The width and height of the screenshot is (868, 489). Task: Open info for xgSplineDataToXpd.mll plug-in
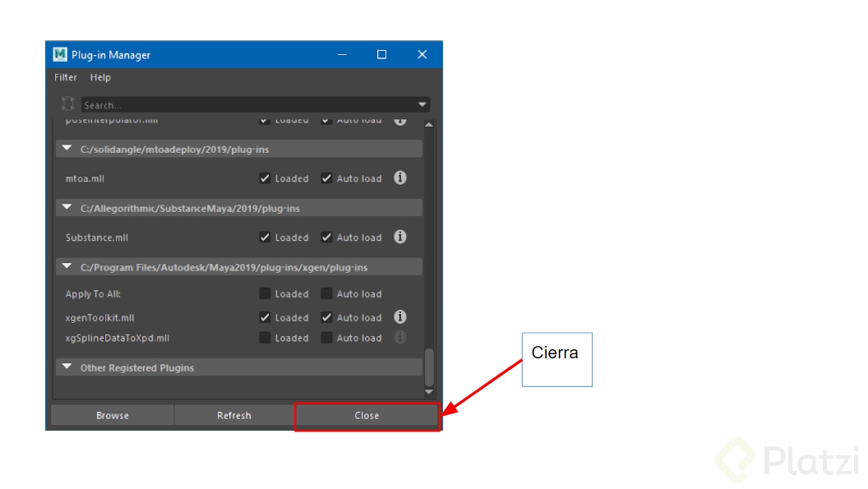point(399,337)
